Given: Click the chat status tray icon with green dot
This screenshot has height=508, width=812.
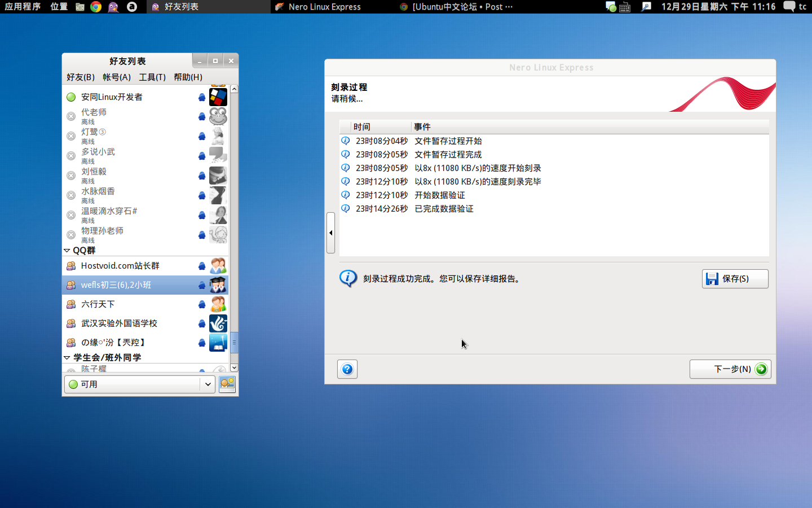Looking at the screenshot, I should pos(611,7).
